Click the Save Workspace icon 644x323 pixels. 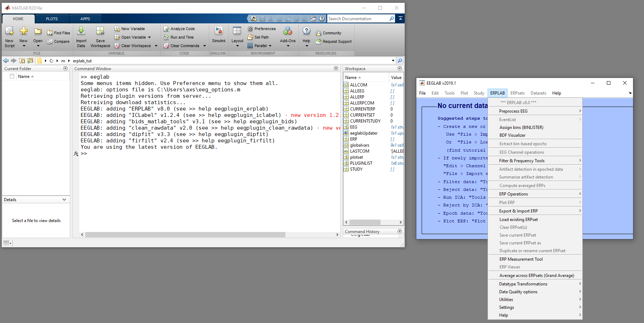point(100,31)
